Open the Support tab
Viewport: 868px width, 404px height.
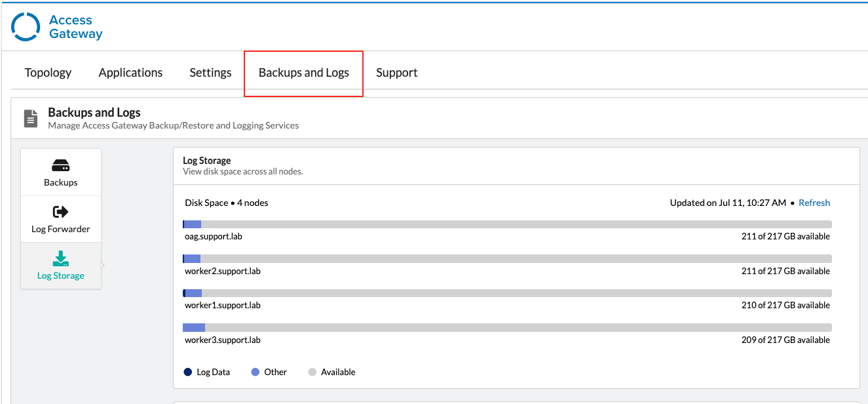[x=396, y=73]
